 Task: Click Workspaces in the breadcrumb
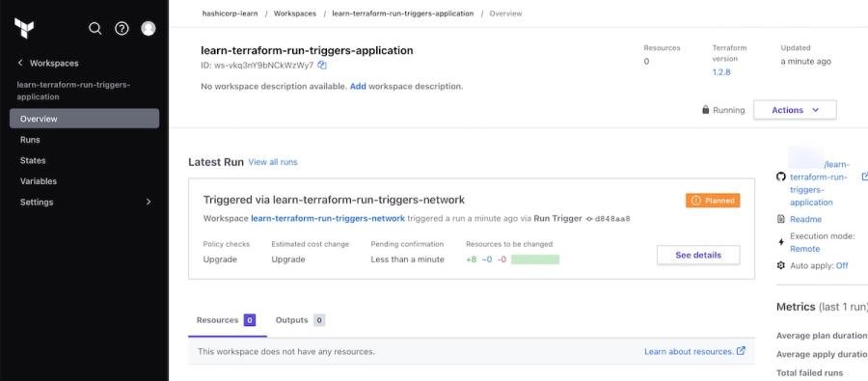coord(295,14)
